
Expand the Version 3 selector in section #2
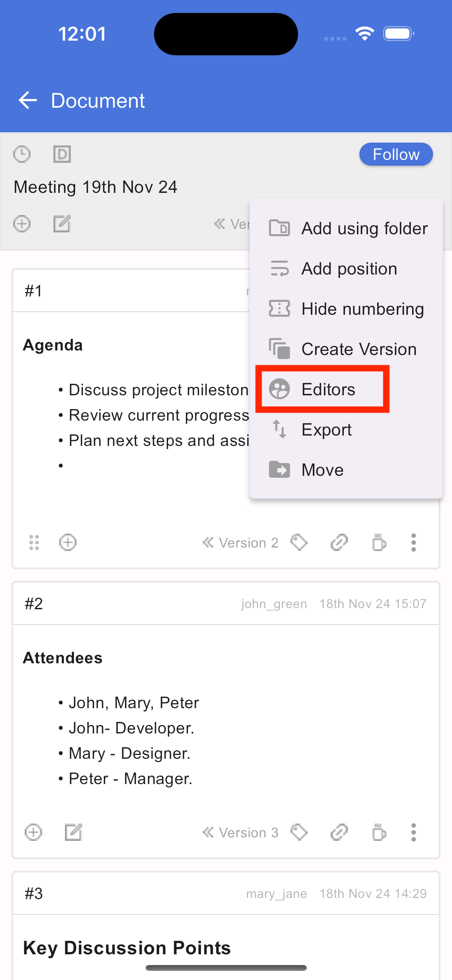click(240, 832)
